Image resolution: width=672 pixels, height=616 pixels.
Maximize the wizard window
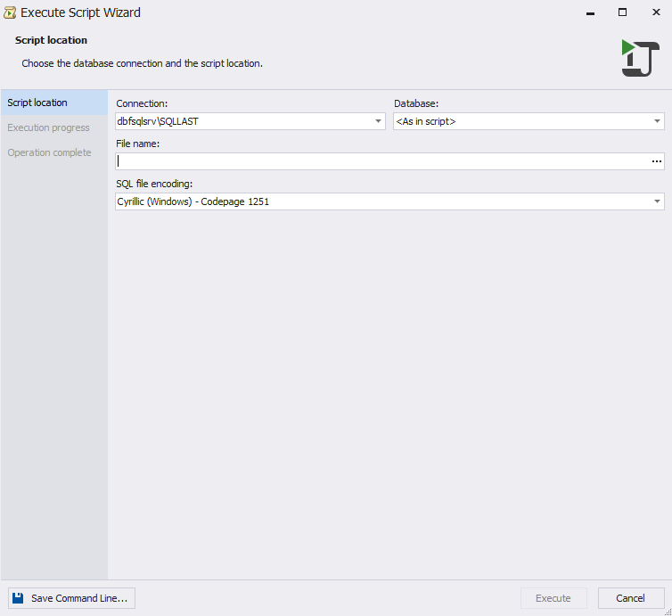pyautogui.click(x=622, y=12)
